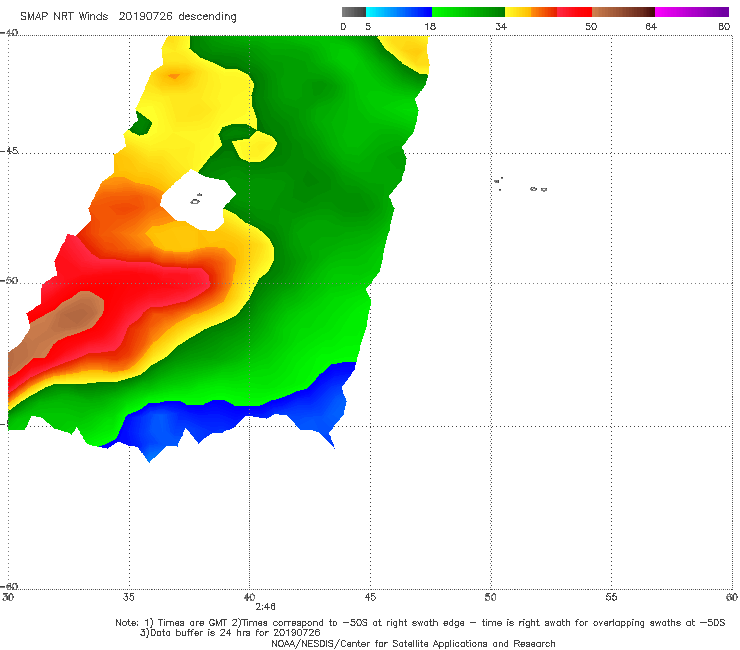The image size is (740, 650).
Task: Click the '5' label under the color bar
Action: point(368,26)
